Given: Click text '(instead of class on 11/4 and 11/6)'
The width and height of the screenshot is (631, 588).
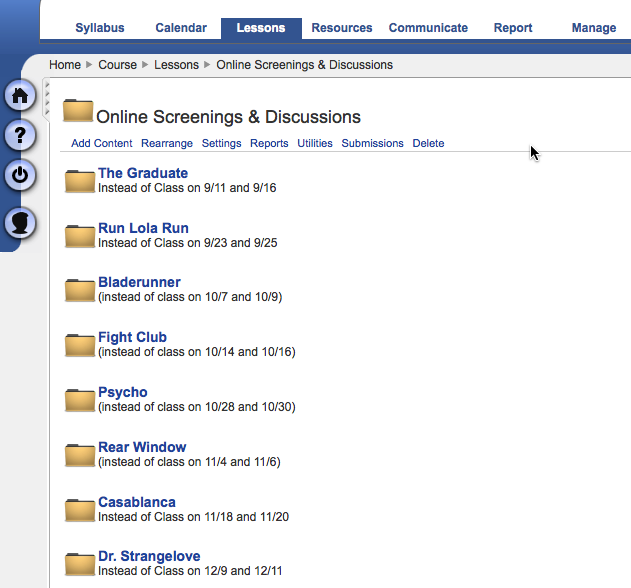Looking at the screenshot, I should click(x=189, y=462).
